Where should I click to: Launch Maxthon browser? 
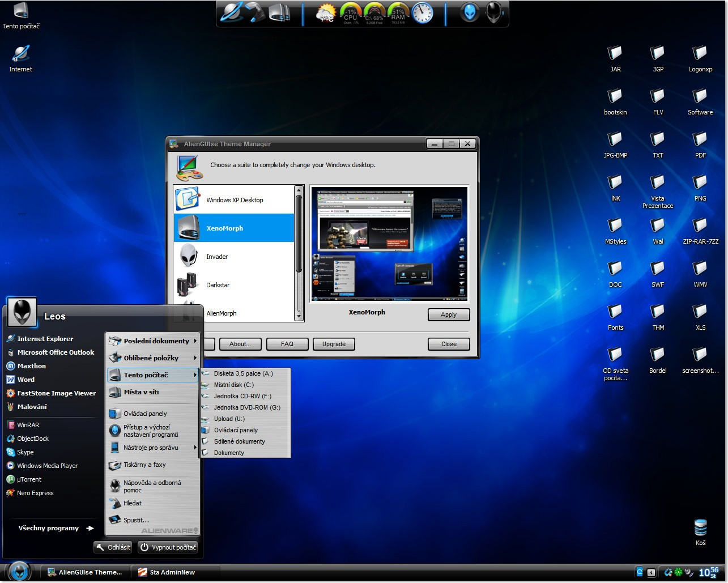(x=53, y=366)
